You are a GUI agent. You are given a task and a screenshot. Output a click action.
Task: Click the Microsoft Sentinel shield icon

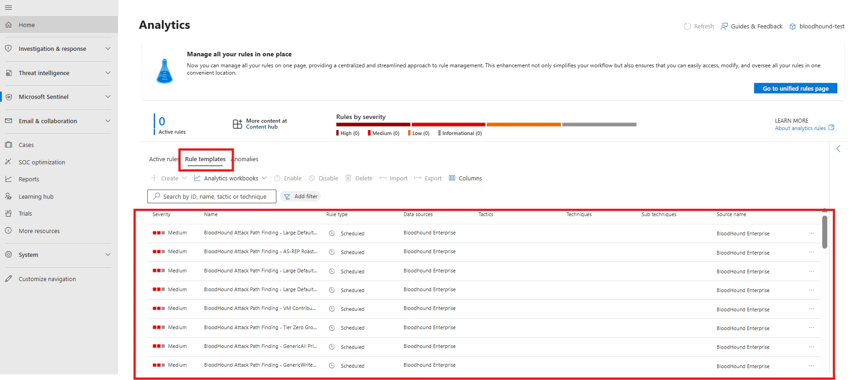[x=8, y=97]
